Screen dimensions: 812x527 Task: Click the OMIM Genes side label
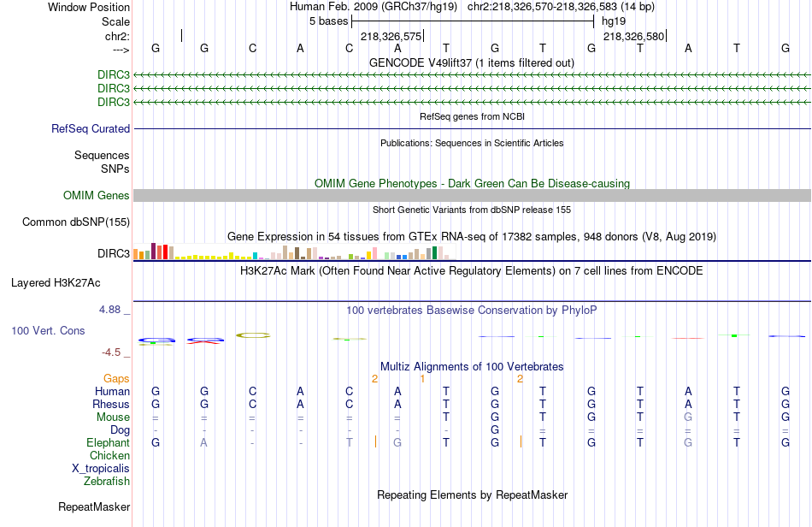pyautogui.click(x=96, y=195)
